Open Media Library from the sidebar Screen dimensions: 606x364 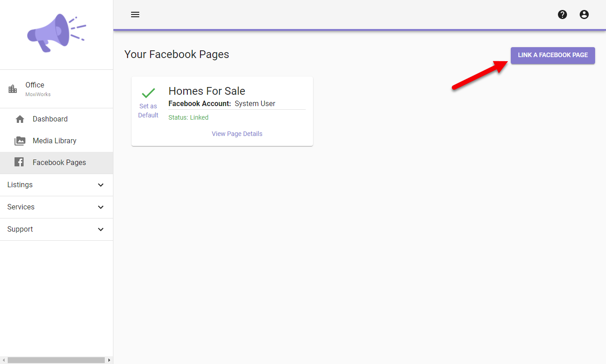click(x=54, y=141)
